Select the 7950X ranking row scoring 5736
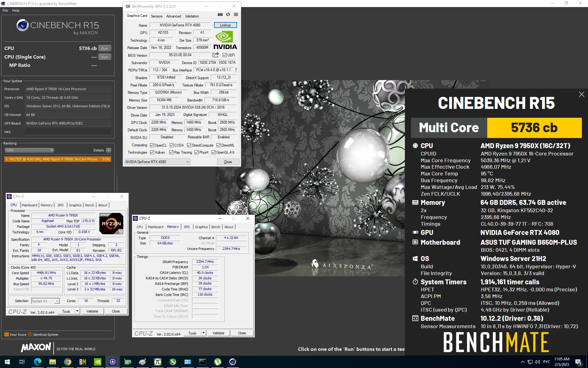Image resolution: width=588 pixels, height=368 pixels. click(58, 159)
